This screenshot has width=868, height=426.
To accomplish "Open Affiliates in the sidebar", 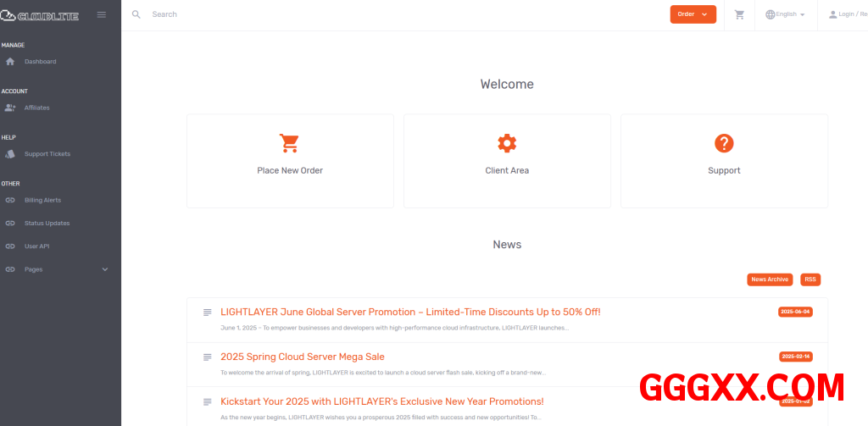I will (37, 108).
